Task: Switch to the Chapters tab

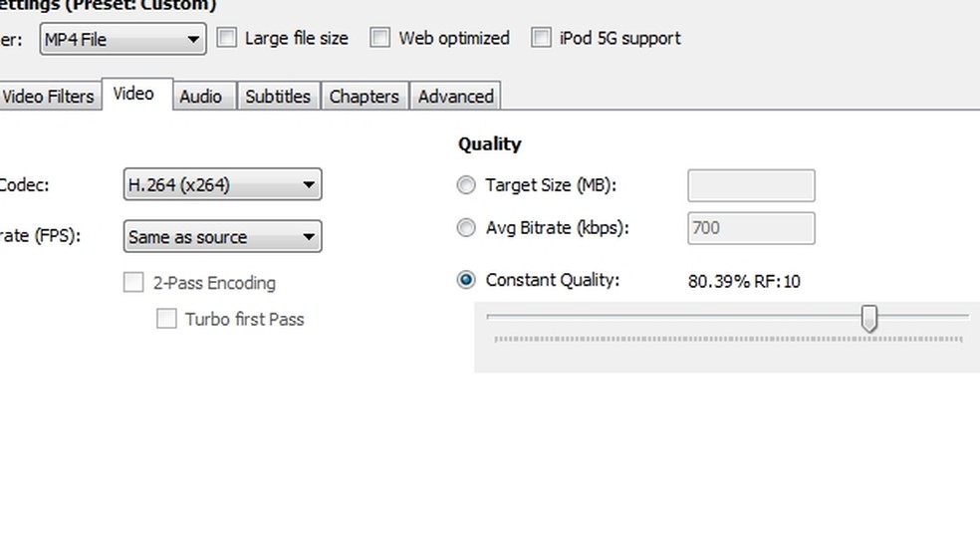Action: (364, 97)
